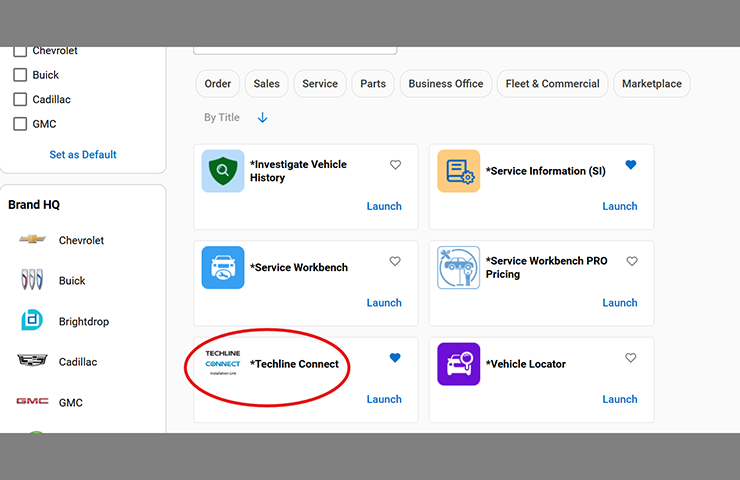Launch Investigate Vehicle History
740x480 pixels.
[384, 206]
